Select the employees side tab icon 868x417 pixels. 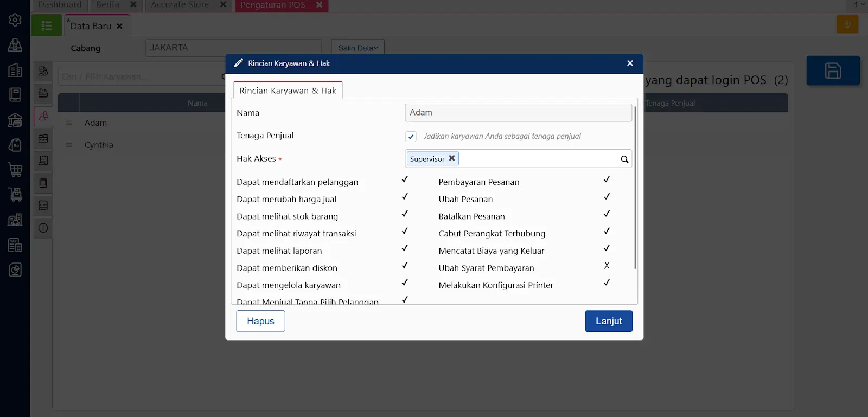43,116
